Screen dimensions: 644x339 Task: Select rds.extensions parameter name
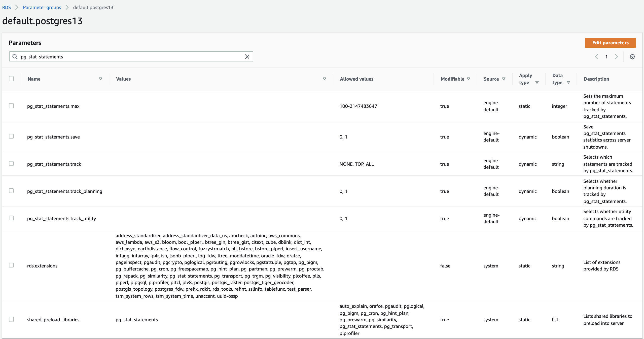point(42,266)
